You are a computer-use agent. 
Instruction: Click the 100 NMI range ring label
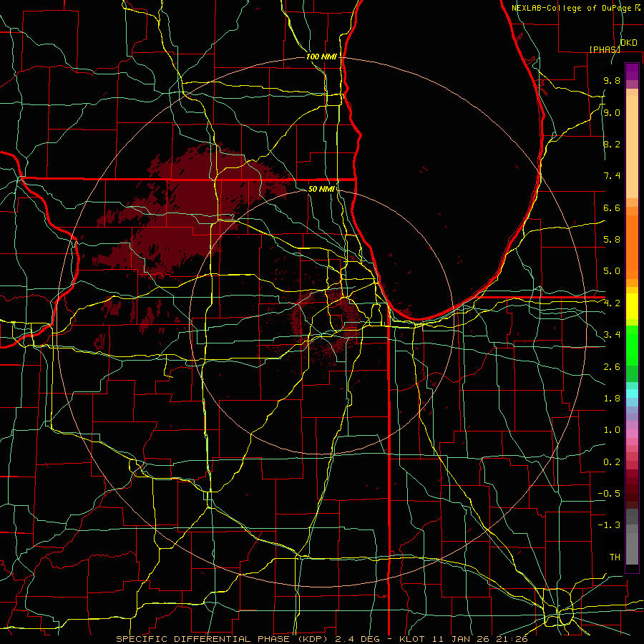click(321, 57)
